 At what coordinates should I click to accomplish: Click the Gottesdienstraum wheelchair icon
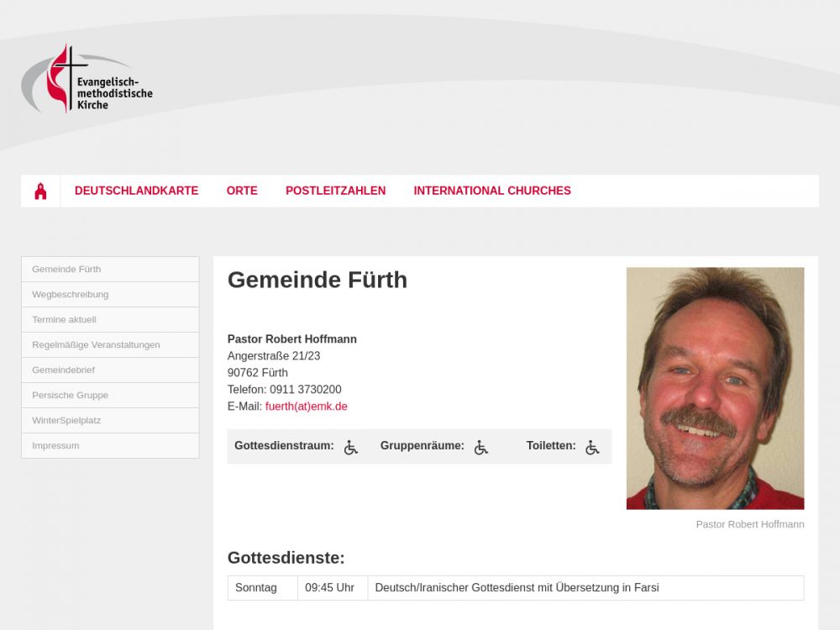coord(351,447)
